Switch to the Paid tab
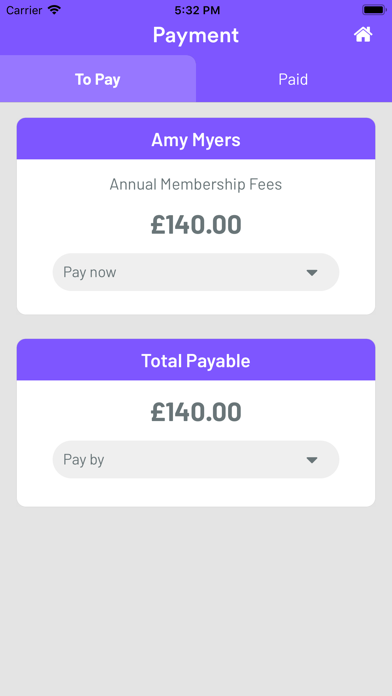The height and width of the screenshot is (696, 392). 293,79
